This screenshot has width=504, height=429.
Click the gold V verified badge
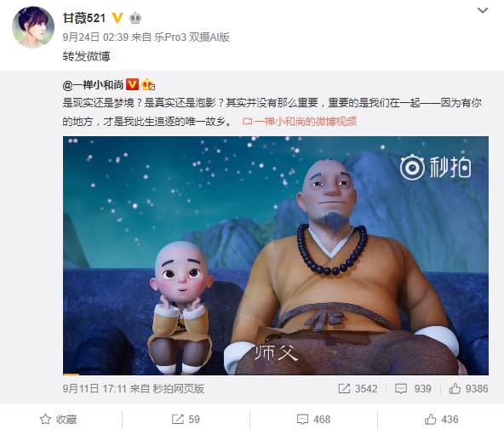[x=117, y=18]
